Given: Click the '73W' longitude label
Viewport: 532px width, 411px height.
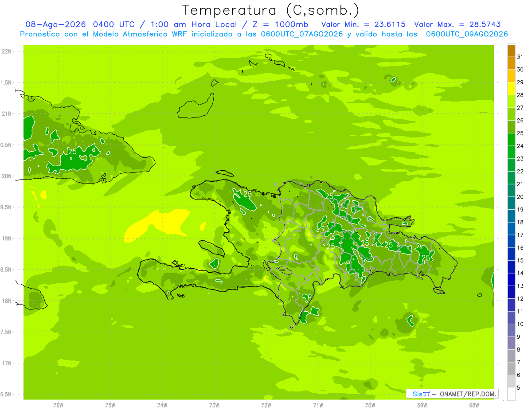Looking at the screenshot, I should (214, 405).
